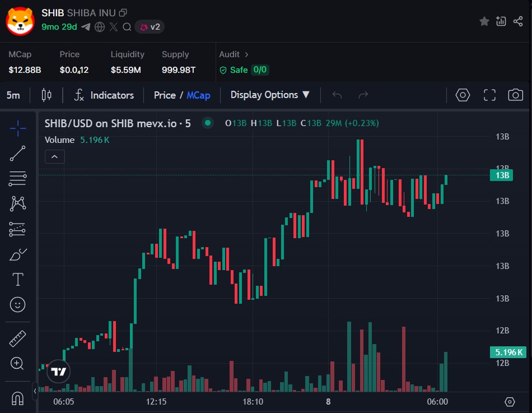532x413 pixels.
Task: Click the $12.88B MCap value
Action: (x=25, y=70)
